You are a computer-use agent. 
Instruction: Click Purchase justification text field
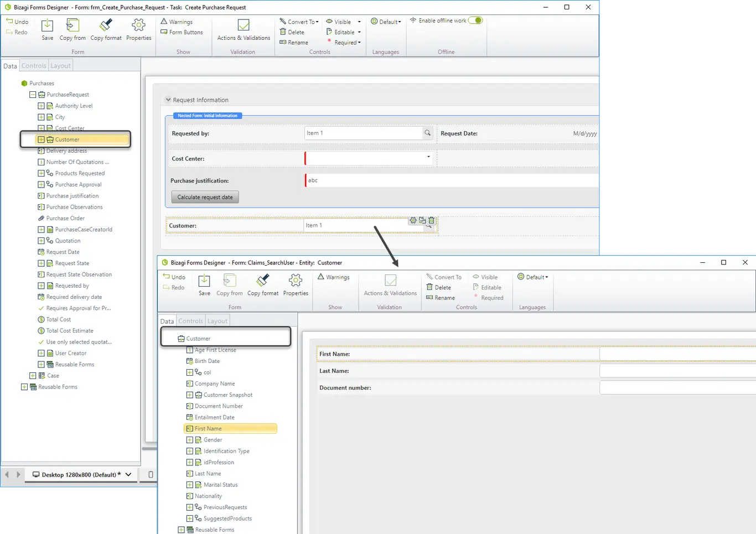(452, 180)
